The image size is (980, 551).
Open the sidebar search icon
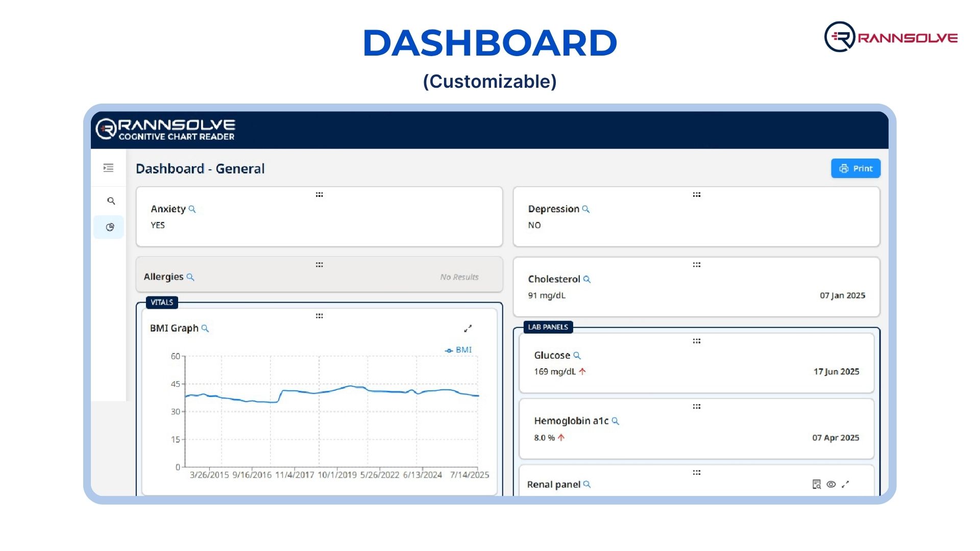click(111, 201)
